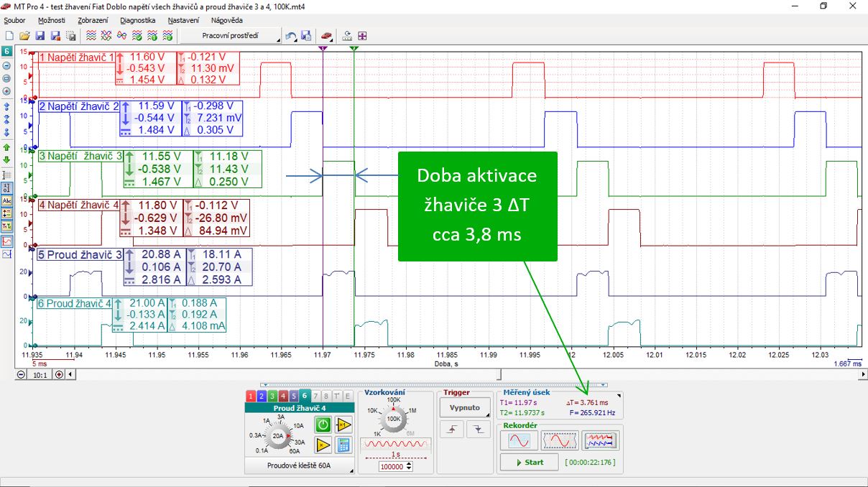The width and height of the screenshot is (868, 487).
Task: Select the stretched sine recorder mode button
Action: point(560,440)
